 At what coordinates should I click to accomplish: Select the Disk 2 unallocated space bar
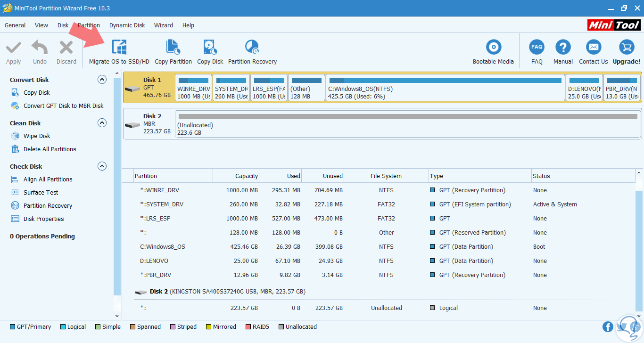(407, 125)
